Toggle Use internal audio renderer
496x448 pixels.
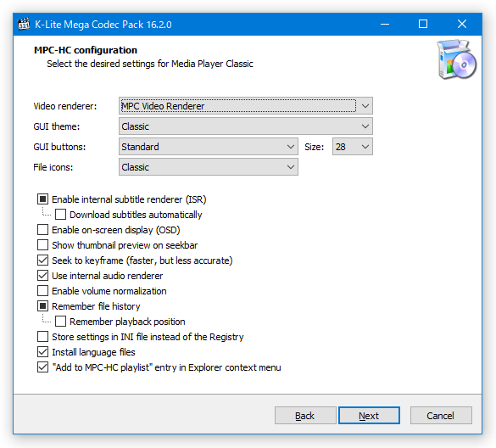[x=42, y=276]
